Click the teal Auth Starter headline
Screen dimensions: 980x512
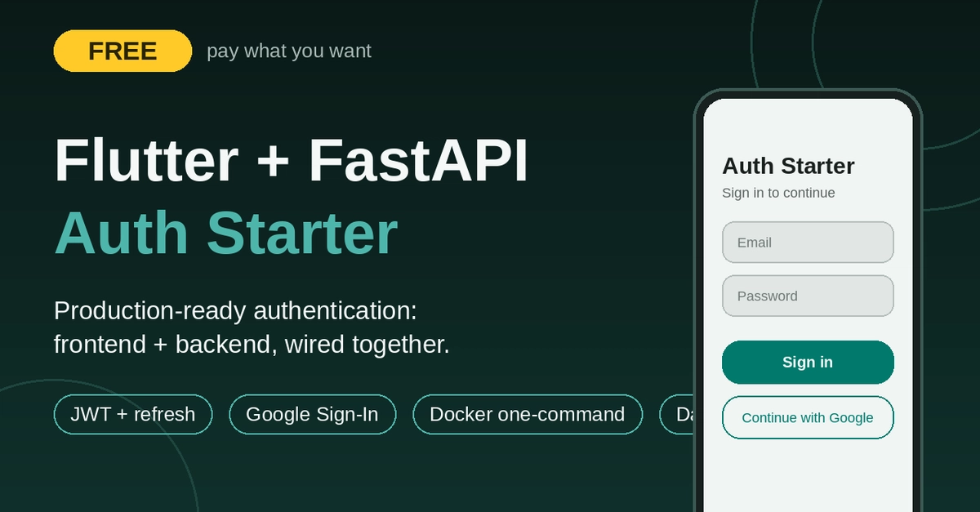(225, 233)
